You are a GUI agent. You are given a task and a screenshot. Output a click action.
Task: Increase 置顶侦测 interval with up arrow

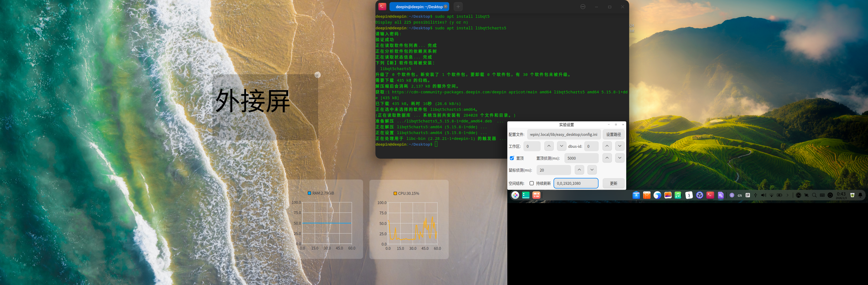click(x=607, y=158)
